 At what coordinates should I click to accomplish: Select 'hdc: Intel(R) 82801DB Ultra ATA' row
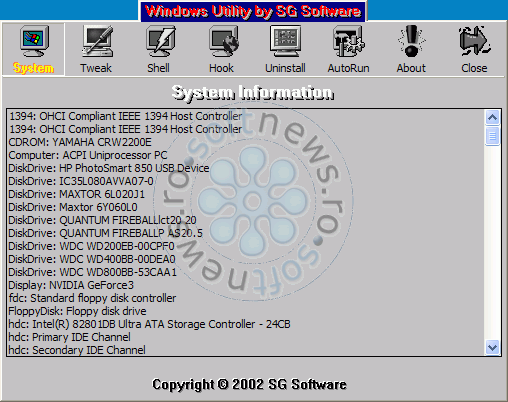click(245, 324)
